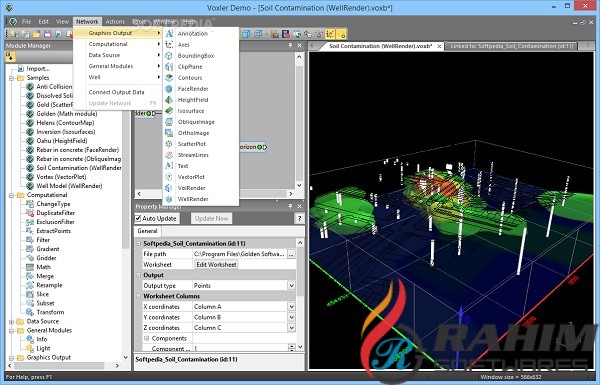Toggle the Auto Update checkbox
Image resolution: width=600 pixels, height=385 pixels.
point(138,219)
